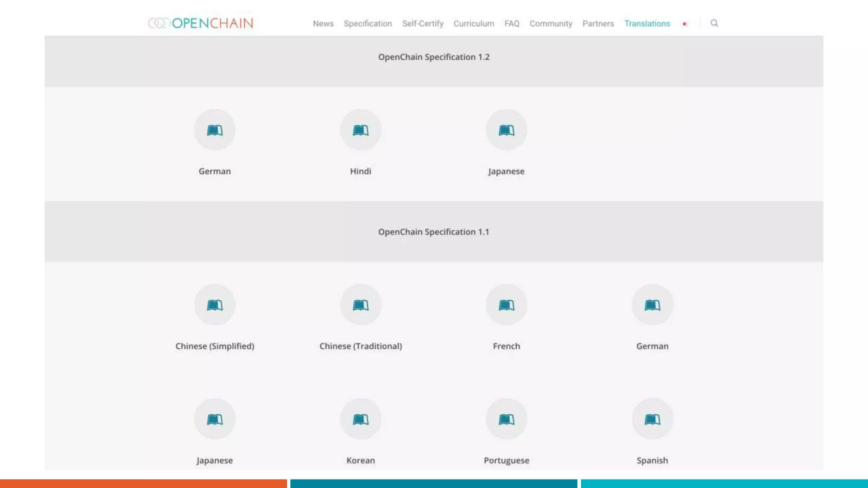Select the Chinese (Traditional) book icon
The height and width of the screenshot is (488, 868).
[x=360, y=305]
